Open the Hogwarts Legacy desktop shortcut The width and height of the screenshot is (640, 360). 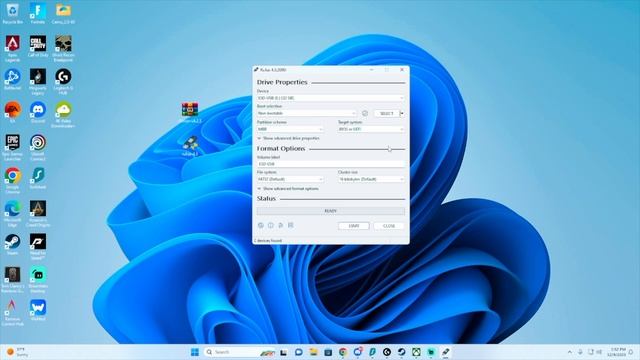(x=38, y=82)
